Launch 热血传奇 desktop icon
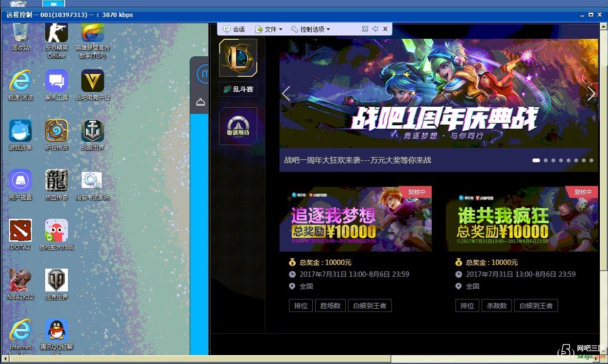This screenshot has width=608, height=364. tap(56, 185)
